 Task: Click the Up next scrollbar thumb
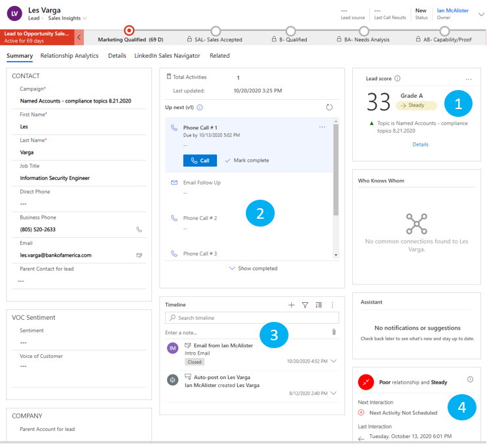(336, 169)
